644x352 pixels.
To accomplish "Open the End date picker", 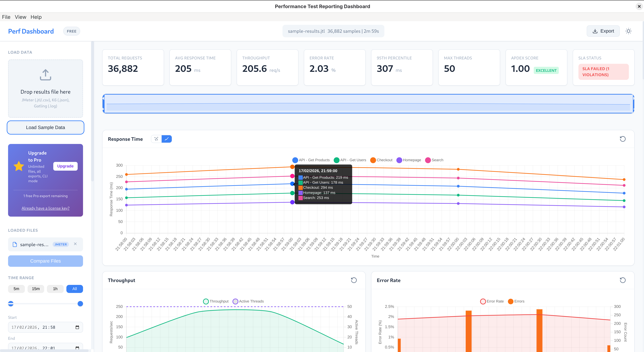I will [77, 348].
